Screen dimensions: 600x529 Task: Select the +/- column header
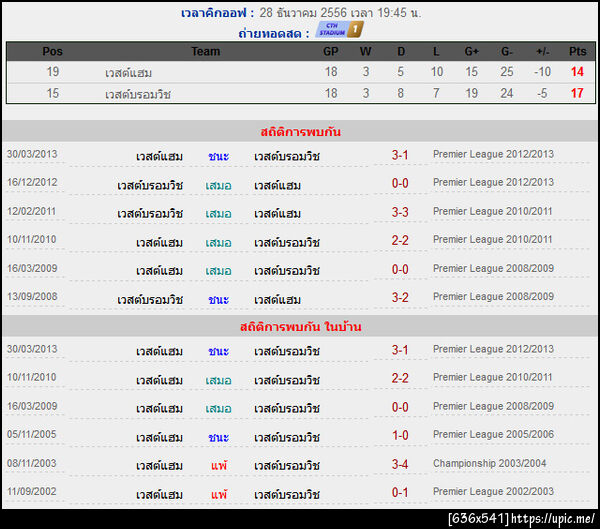click(542, 51)
